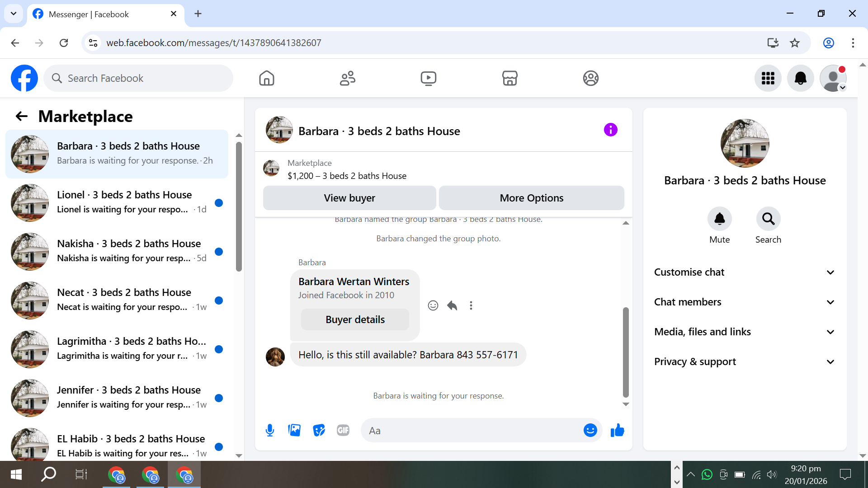The height and width of the screenshot is (488, 868).
Task: Open the Friends icon in top navigation
Action: pyautogui.click(x=348, y=78)
